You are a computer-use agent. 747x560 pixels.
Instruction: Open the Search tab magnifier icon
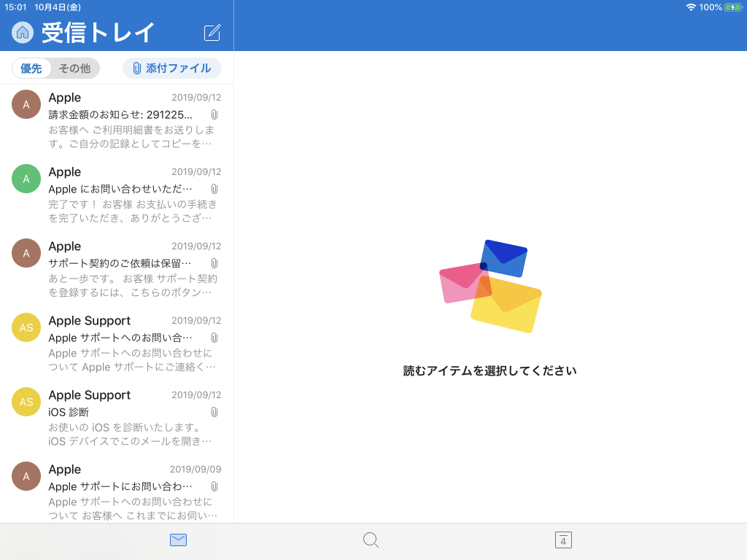(x=371, y=540)
